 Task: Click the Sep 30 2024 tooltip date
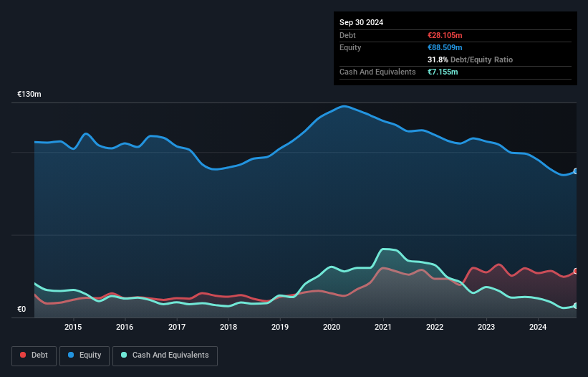pos(361,22)
